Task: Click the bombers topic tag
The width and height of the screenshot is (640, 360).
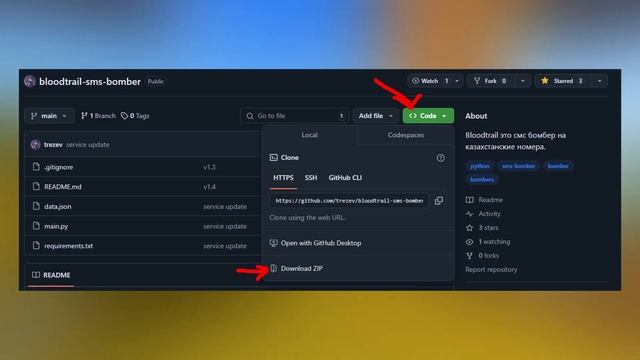Action: 482,180
